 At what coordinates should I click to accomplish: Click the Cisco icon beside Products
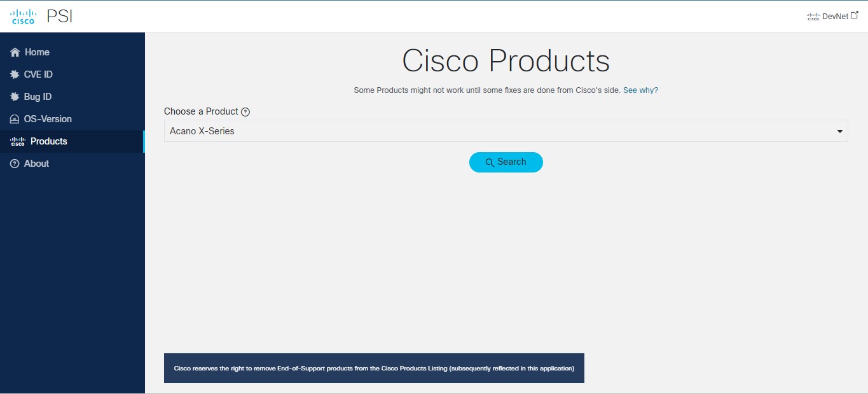coord(18,141)
